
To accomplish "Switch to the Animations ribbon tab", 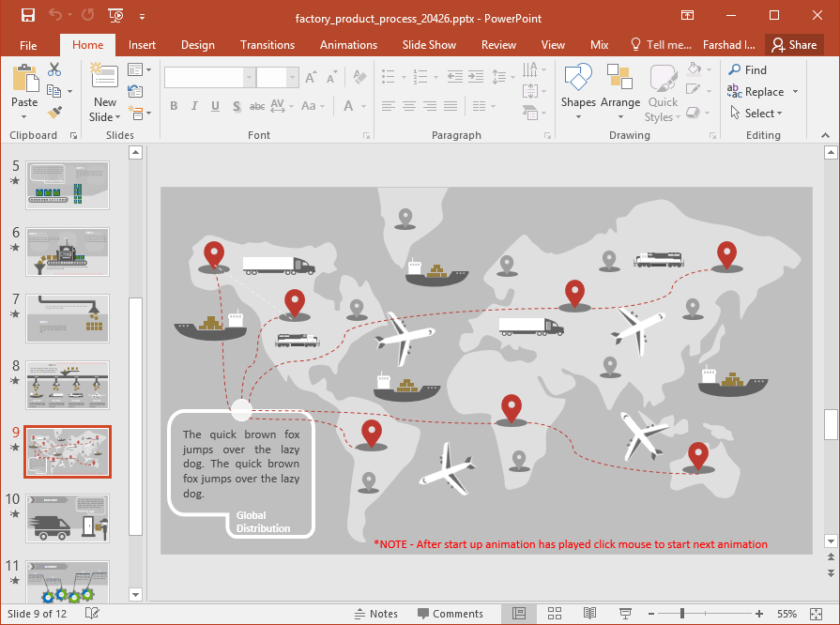I will [348, 44].
